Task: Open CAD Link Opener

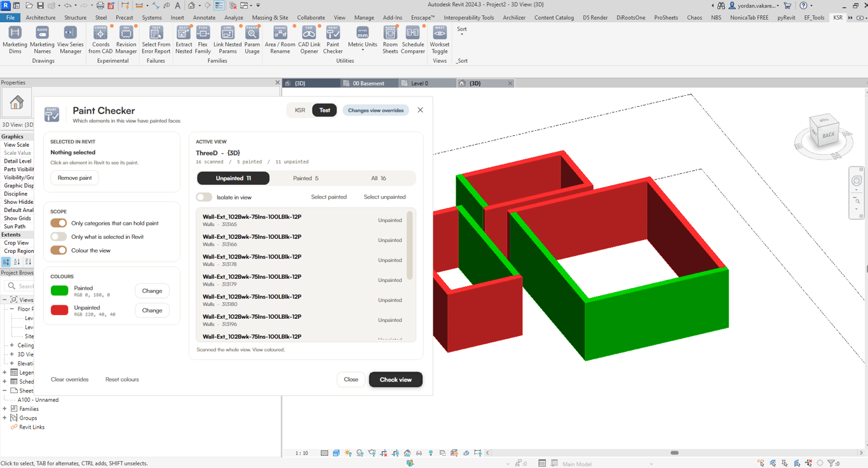Action: coord(309,40)
